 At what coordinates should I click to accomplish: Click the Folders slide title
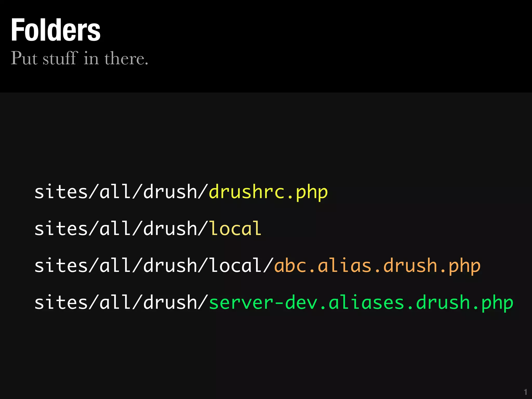[x=55, y=30]
